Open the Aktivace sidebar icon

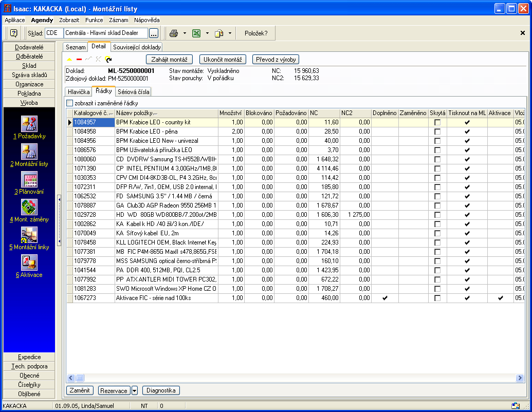(29, 263)
